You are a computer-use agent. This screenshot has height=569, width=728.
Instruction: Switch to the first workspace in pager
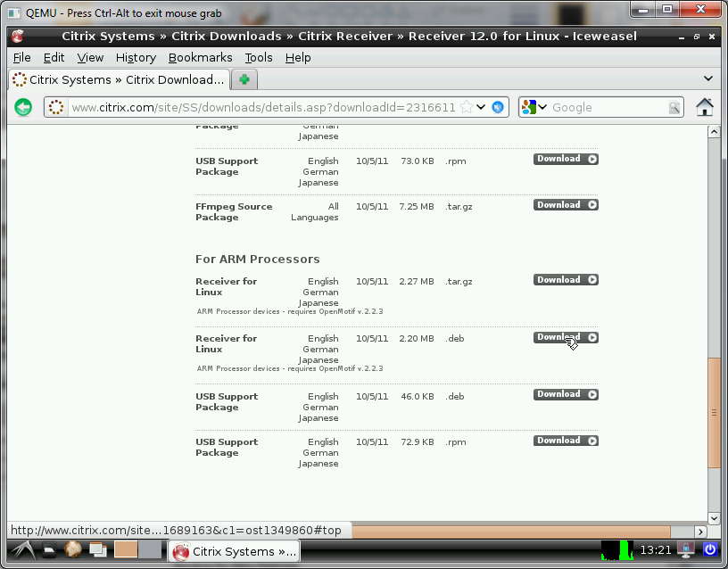click(126, 550)
